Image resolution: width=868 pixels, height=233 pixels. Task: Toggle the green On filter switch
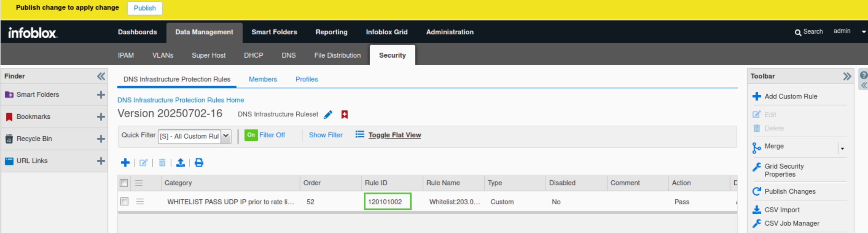point(251,135)
